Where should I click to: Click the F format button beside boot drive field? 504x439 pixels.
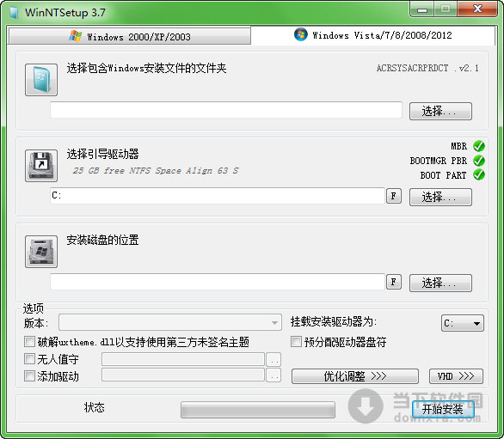point(394,196)
